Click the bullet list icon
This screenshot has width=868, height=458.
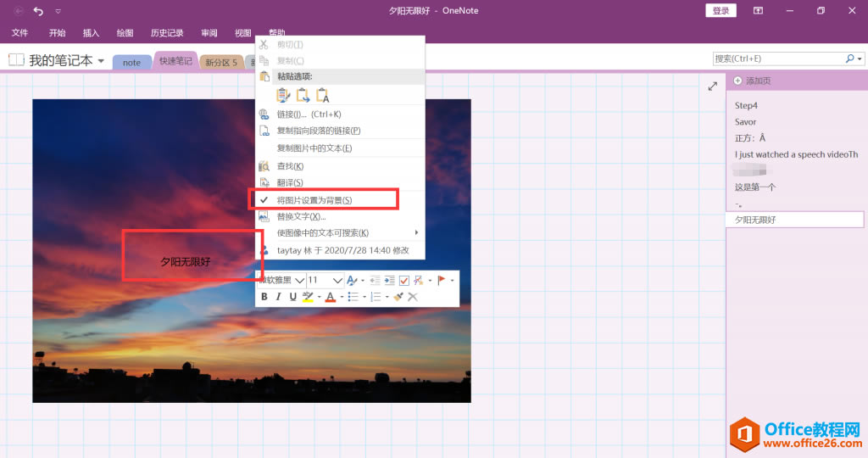pos(353,297)
